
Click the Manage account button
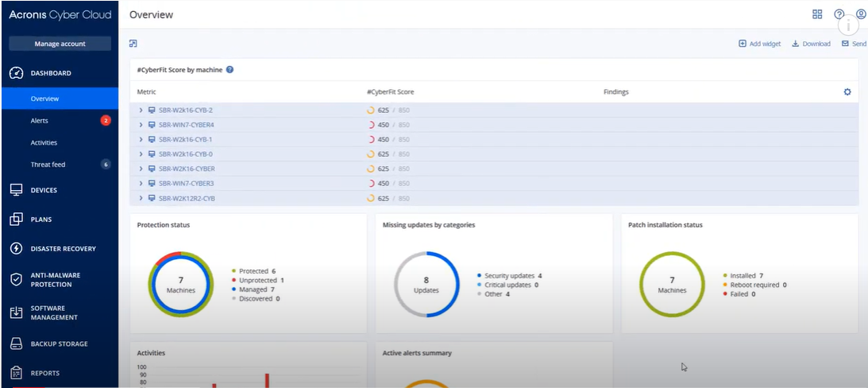tap(60, 44)
